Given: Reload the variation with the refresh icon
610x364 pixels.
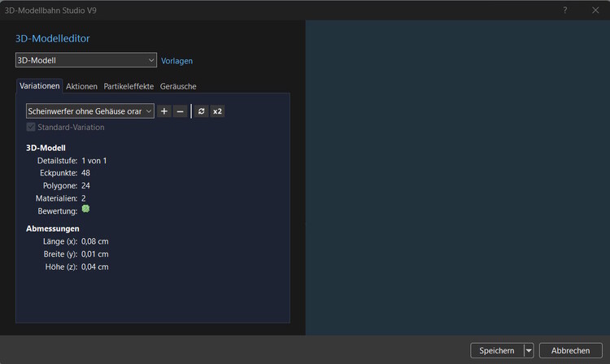Looking at the screenshot, I should click(201, 111).
